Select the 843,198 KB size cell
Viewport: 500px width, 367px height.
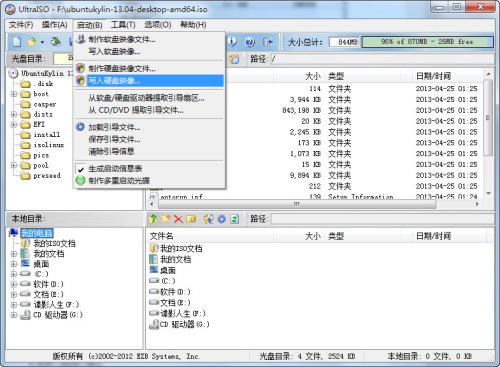point(301,110)
